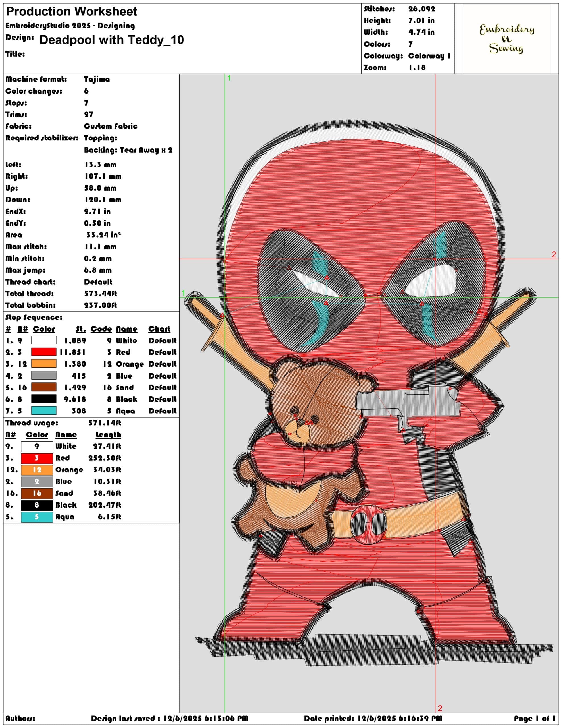Select the Up value "58.0 mm"
This screenshot has width=562, height=728.
(100, 188)
